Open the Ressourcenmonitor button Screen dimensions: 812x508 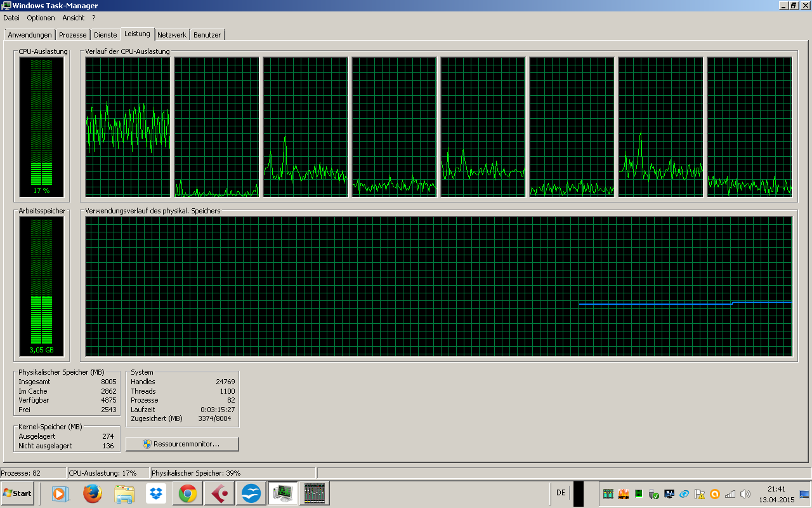182,444
